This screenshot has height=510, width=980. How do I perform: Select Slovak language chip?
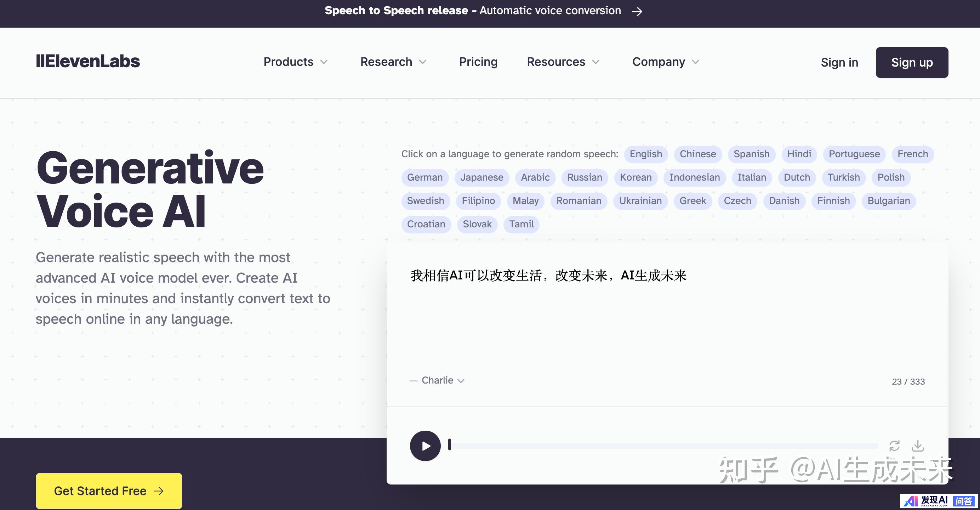coord(477,224)
